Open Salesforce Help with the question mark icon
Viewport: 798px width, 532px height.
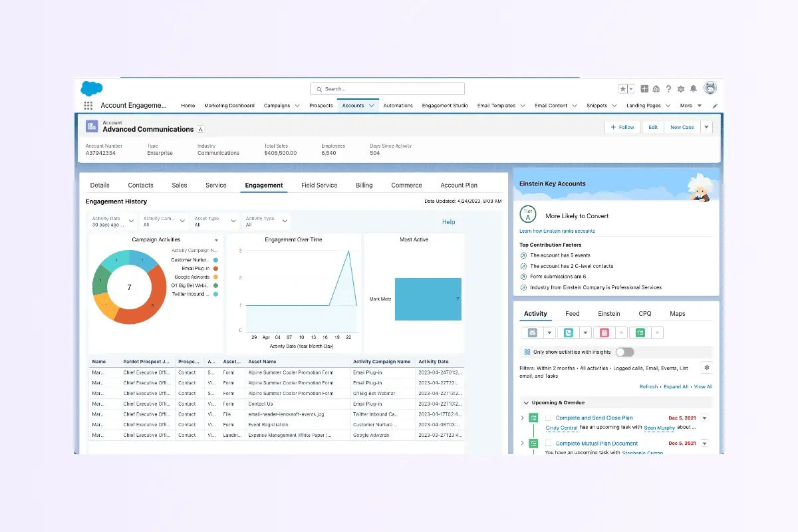(668, 88)
